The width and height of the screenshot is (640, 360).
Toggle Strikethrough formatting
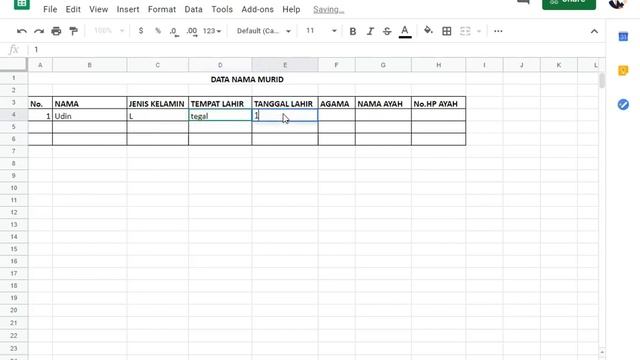tap(387, 31)
